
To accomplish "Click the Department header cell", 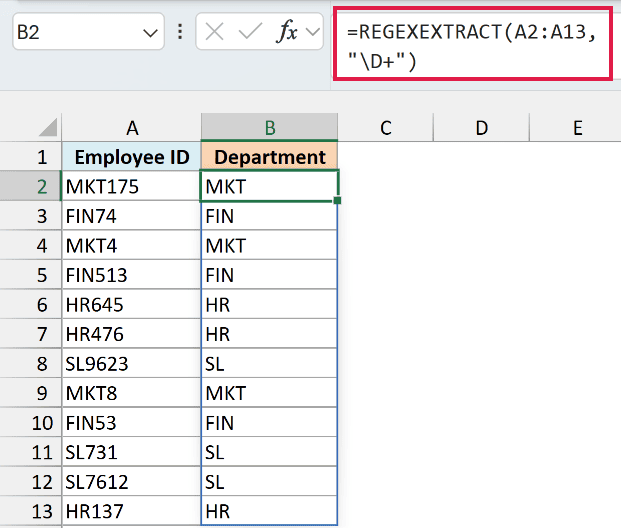I will (x=269, y=157).
